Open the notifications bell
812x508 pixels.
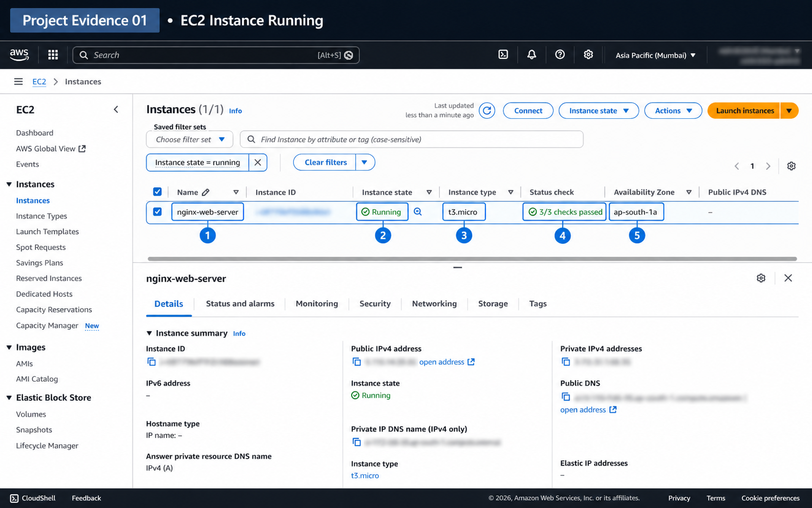tap(531, 55)
